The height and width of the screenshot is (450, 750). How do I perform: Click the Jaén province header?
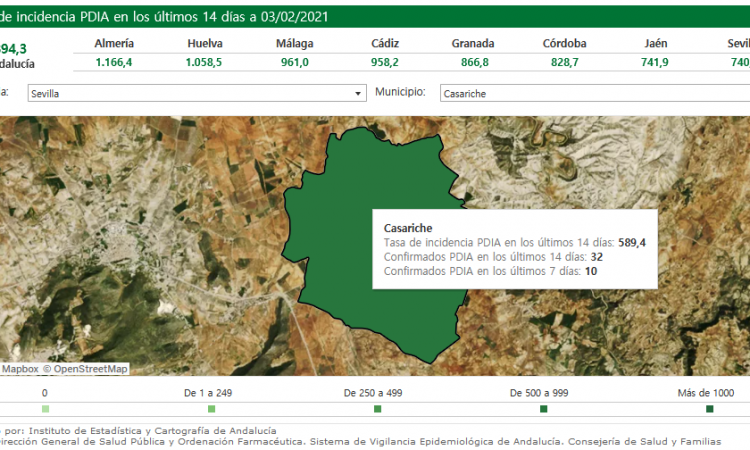coord(655,44)
